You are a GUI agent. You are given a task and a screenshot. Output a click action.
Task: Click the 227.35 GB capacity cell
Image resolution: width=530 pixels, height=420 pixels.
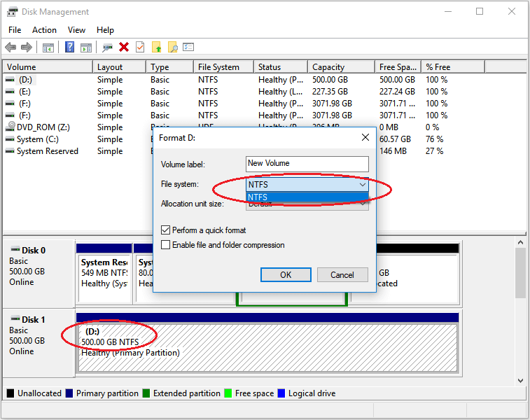pos(330,92)
